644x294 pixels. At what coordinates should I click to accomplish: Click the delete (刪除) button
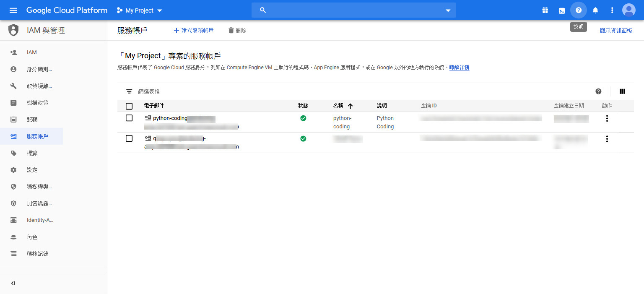pyautogui.click(x=237, y=31)
